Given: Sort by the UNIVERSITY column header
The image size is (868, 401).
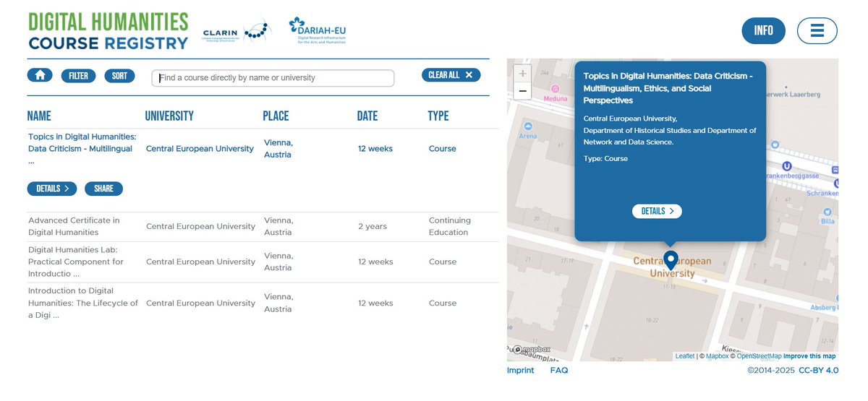Looking at the screenshot, I should (x=169, y=116).
